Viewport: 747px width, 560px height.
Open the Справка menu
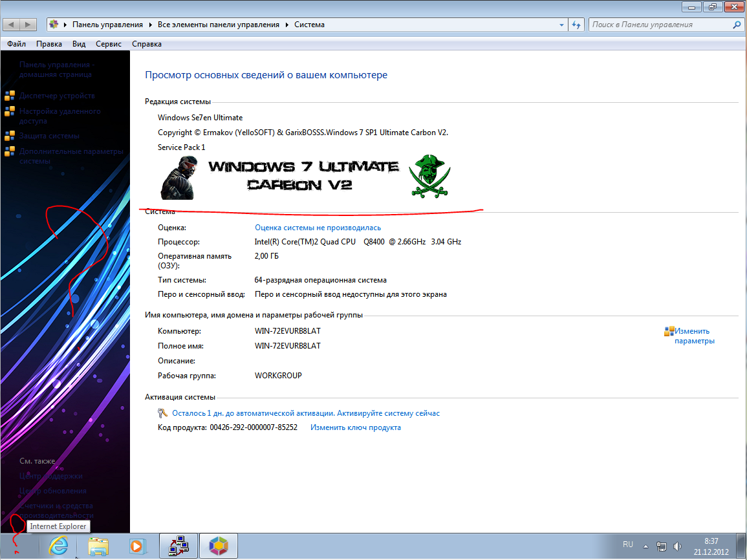pos(147,44)
